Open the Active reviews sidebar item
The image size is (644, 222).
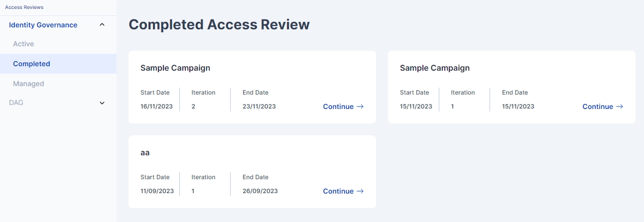[x=23, y=44]
